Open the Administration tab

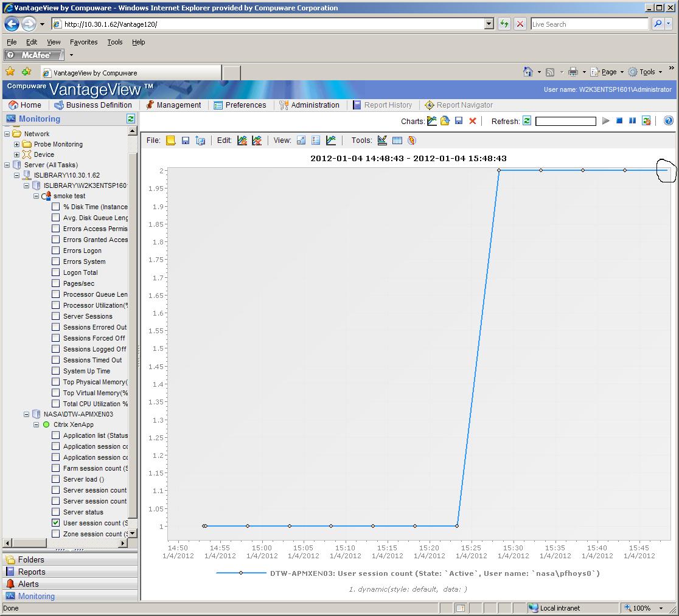[309, 105]
